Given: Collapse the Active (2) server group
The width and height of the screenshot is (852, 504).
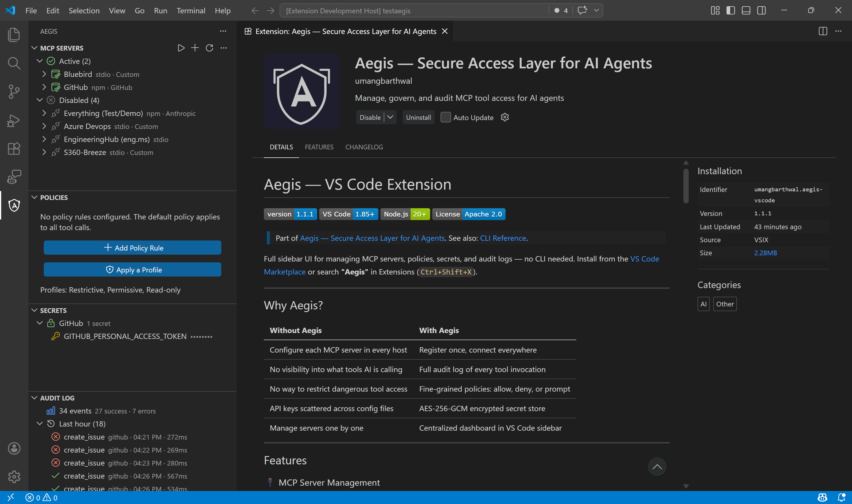Looking at the screenshot, I should (x=40, y=61).
